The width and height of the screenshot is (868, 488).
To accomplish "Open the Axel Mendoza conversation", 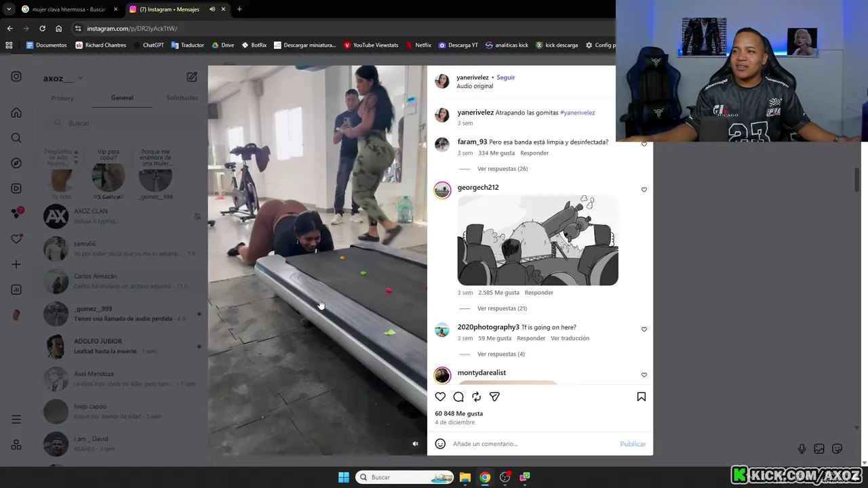I will pyautogui.click(x=122, y=379).
